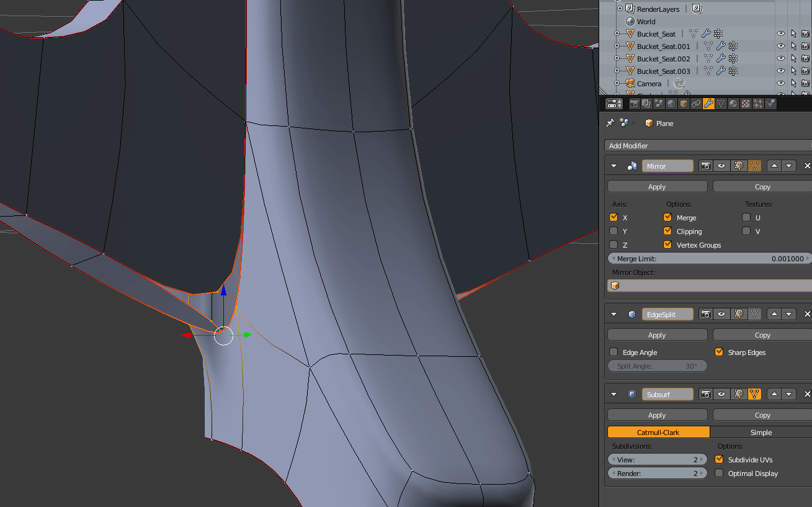Open the Particles properties tab icon

[758, 104]
